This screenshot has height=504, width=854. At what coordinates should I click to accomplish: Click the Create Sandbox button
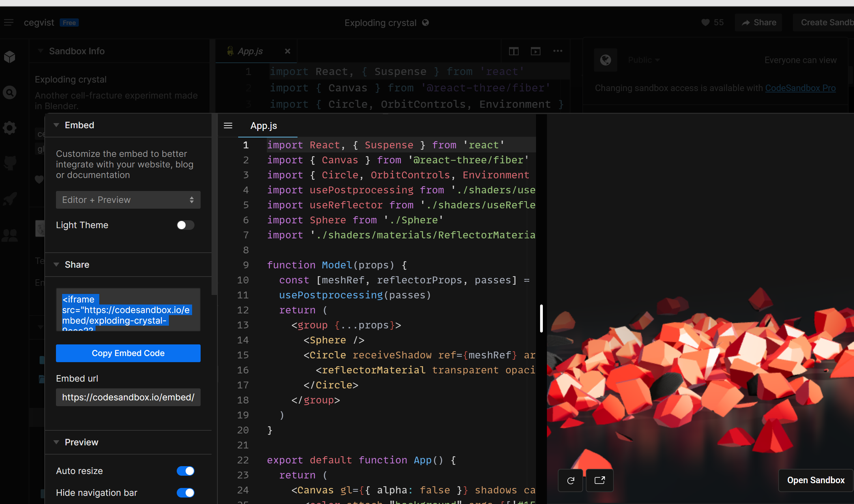[824, 23]
